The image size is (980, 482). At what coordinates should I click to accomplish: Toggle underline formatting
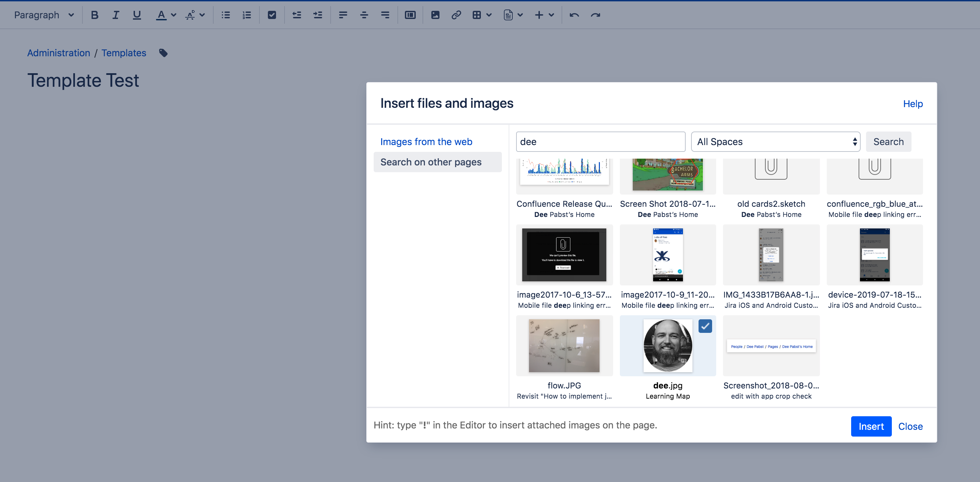click(137, 15)
